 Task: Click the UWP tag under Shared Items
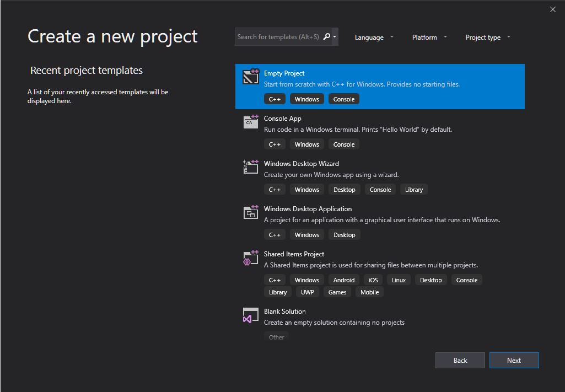point(308,292)
